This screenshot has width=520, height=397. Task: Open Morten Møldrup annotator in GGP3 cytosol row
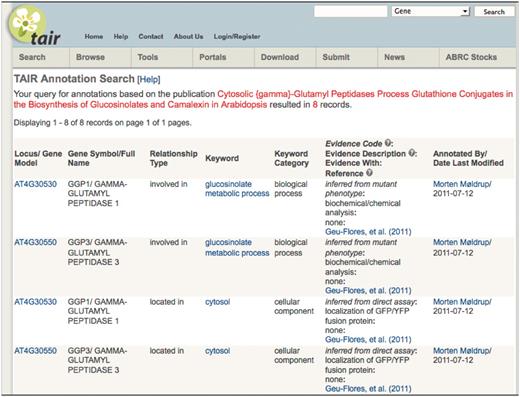[x=462, y=351]
